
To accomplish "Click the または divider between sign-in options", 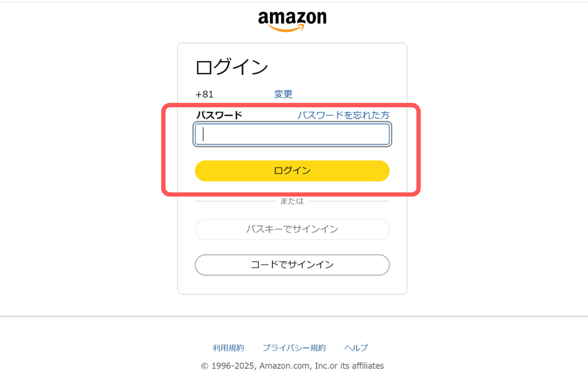I will coord(293,200).
